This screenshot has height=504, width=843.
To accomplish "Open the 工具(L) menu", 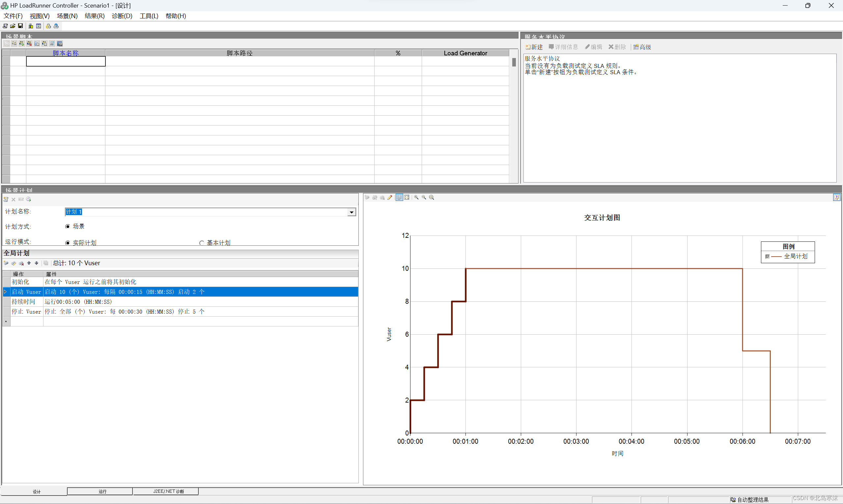I will tap(149, 16).
